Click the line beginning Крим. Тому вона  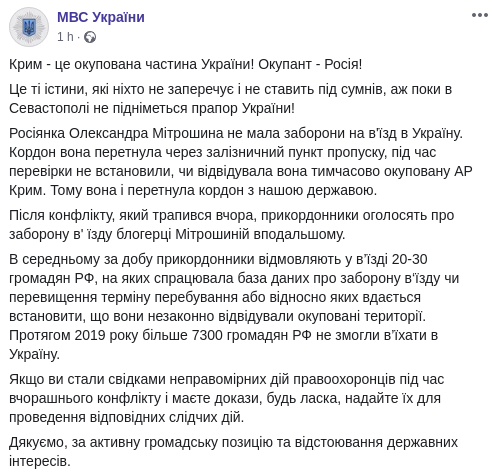[193, 190]
